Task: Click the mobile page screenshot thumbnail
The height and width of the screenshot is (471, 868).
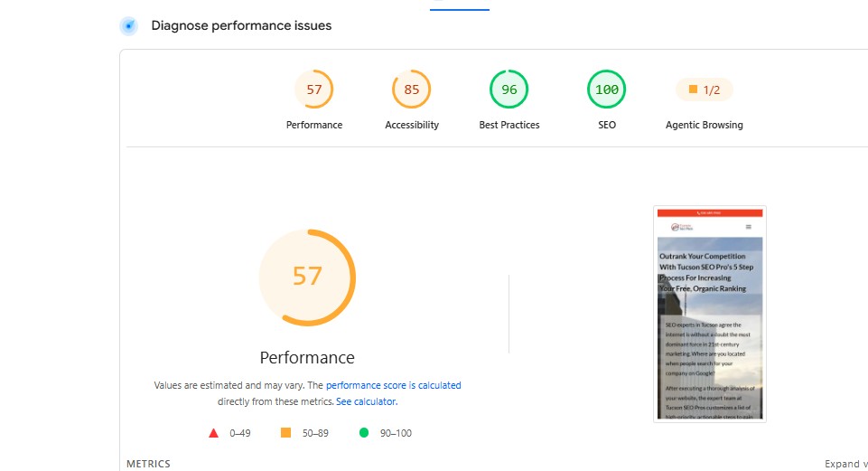Action: (x=710, y=314)
